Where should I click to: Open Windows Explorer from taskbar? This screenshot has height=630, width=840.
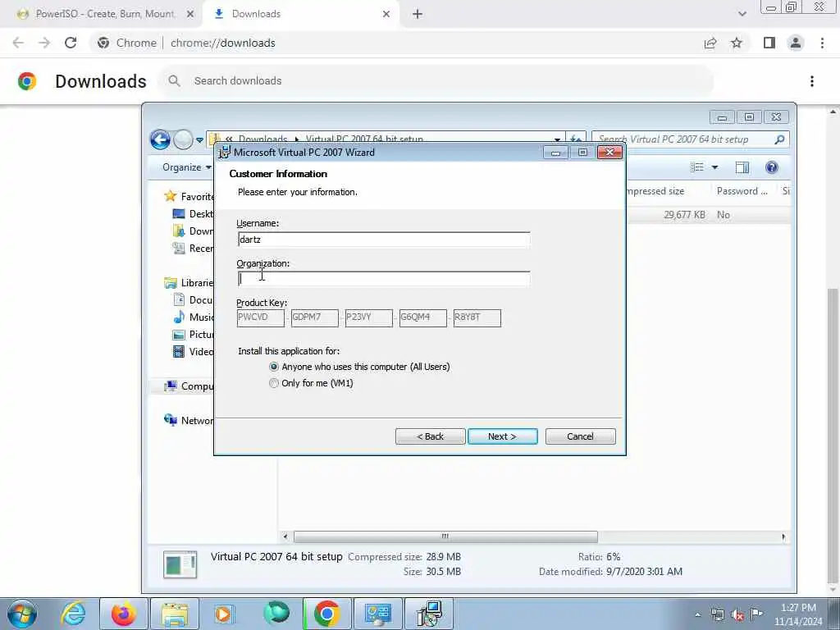coord(174,614)
